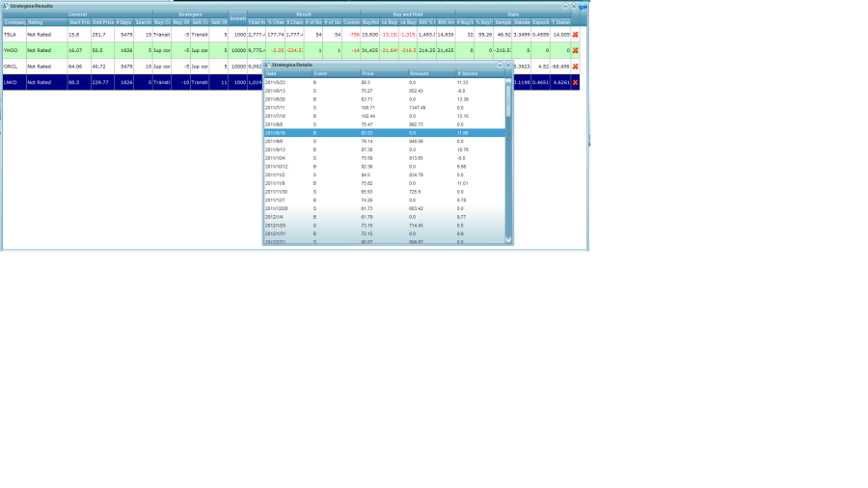Click the Rating column header

click(x=44, y=22)
